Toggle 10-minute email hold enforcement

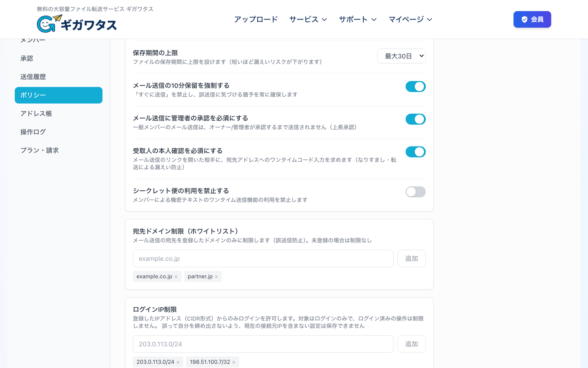415,86
